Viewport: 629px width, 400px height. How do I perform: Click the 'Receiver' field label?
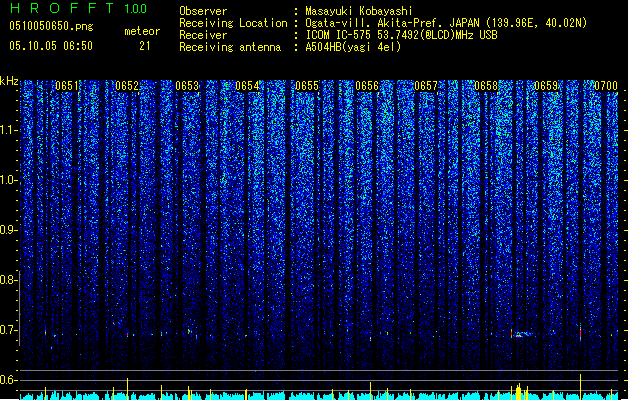pyautogui.click(x=203, y=35)
